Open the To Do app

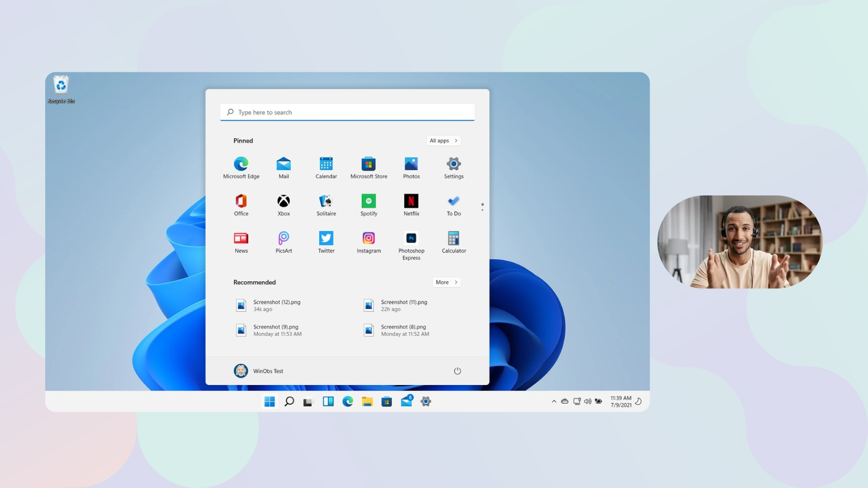pos(454,205)
